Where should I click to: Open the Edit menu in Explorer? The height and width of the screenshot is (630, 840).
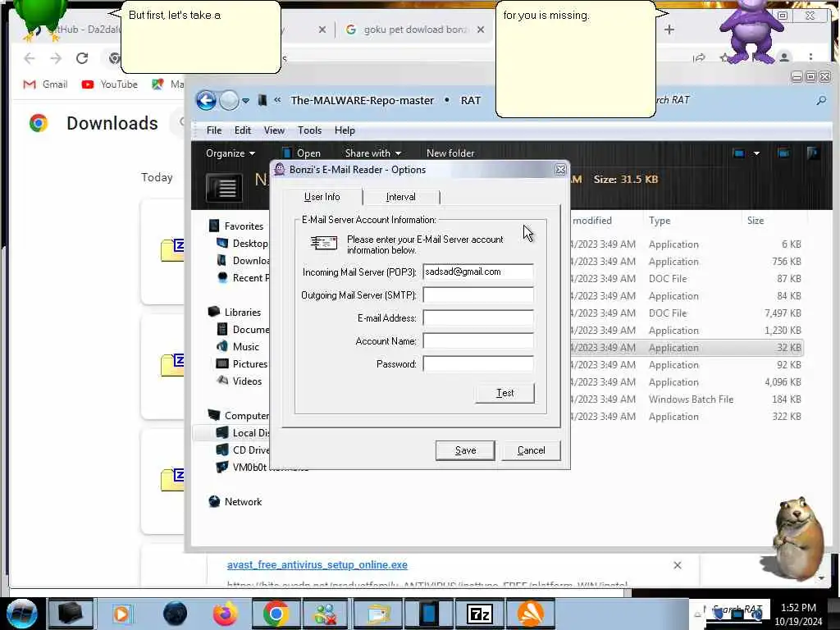click(x=242, y=130)
